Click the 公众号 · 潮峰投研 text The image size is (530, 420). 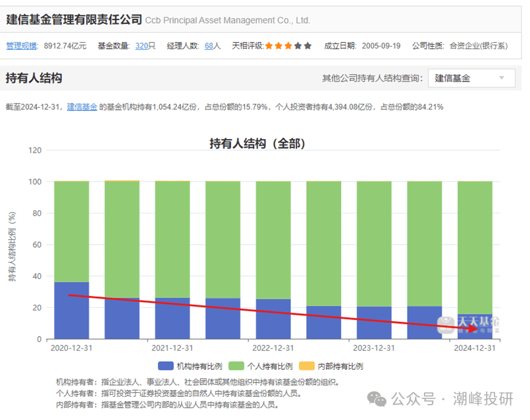click(x=452, y=399)
